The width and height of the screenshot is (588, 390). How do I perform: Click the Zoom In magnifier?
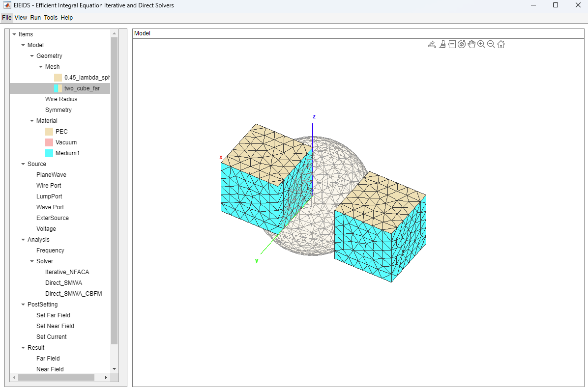click(481, 44)
